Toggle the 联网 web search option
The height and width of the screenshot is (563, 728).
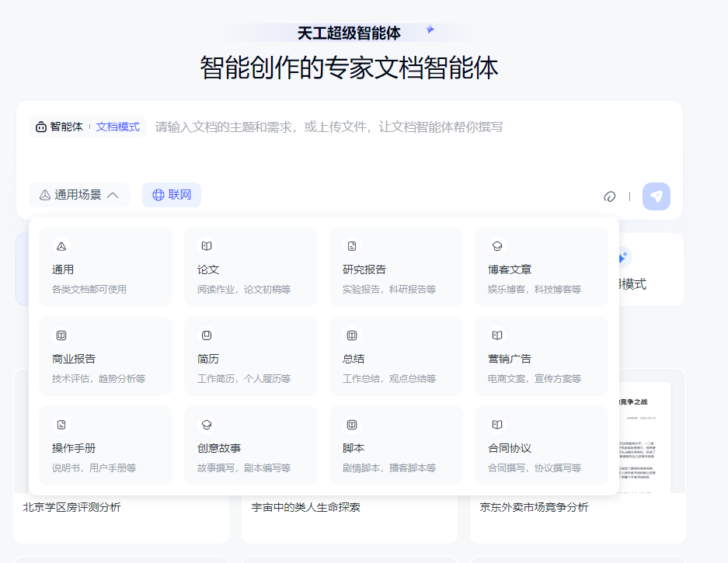point(171,195)
